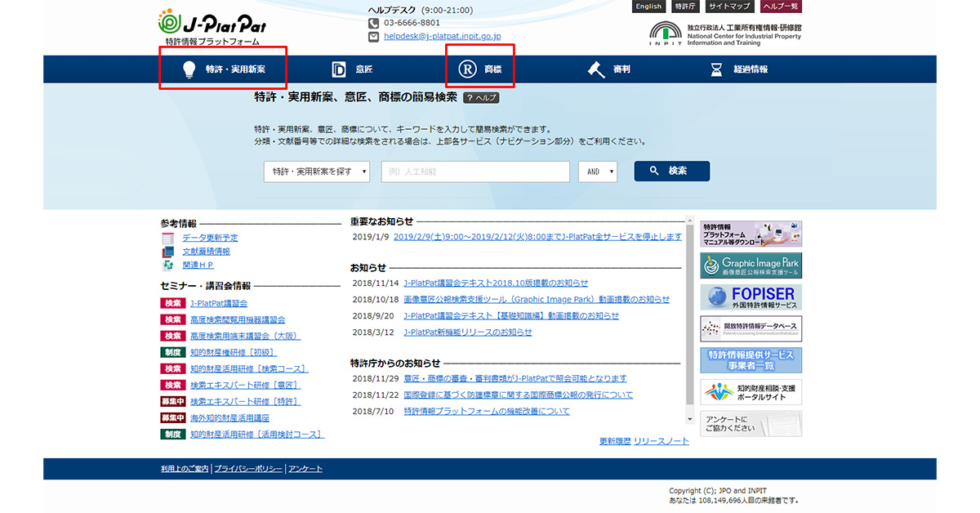Viewport: 980px width, 513px height.
Task: Open the 文献蓄積情報 link
Action: coord(206,252)
